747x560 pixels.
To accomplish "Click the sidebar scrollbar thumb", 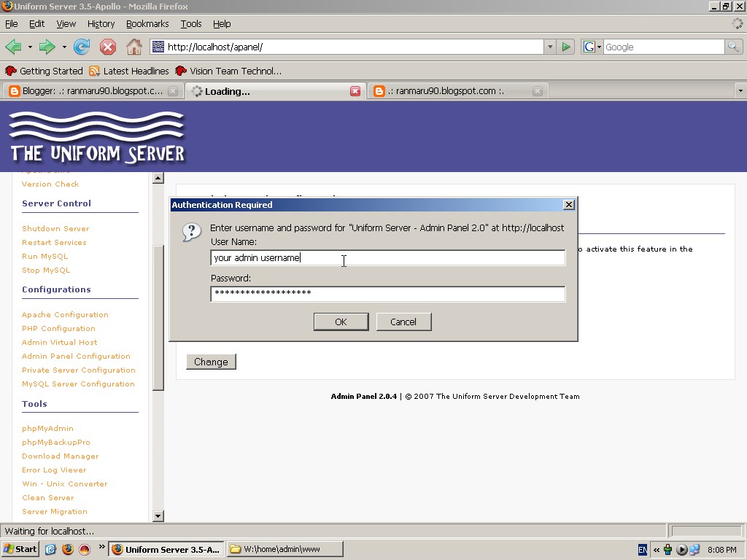I will tap(158, 318).
